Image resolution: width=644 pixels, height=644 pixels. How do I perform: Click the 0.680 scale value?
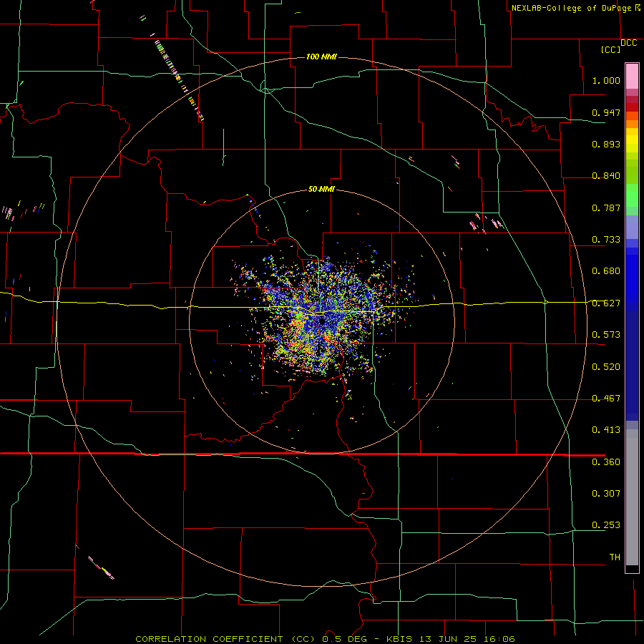[x=606, y=271]
